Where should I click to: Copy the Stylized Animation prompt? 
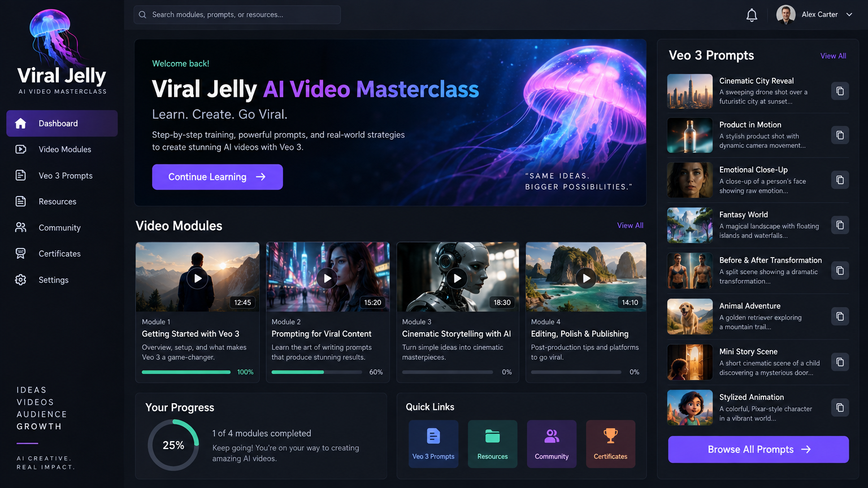tap(840, 408)
